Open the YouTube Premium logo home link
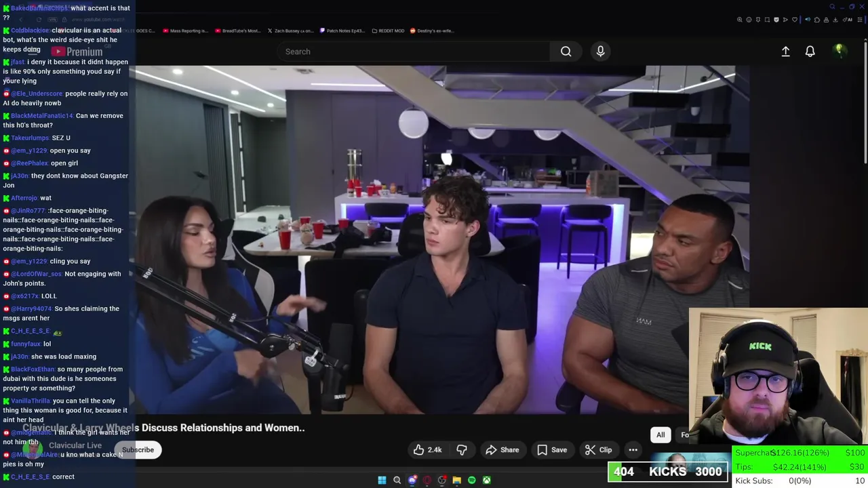 click(77, 52)
